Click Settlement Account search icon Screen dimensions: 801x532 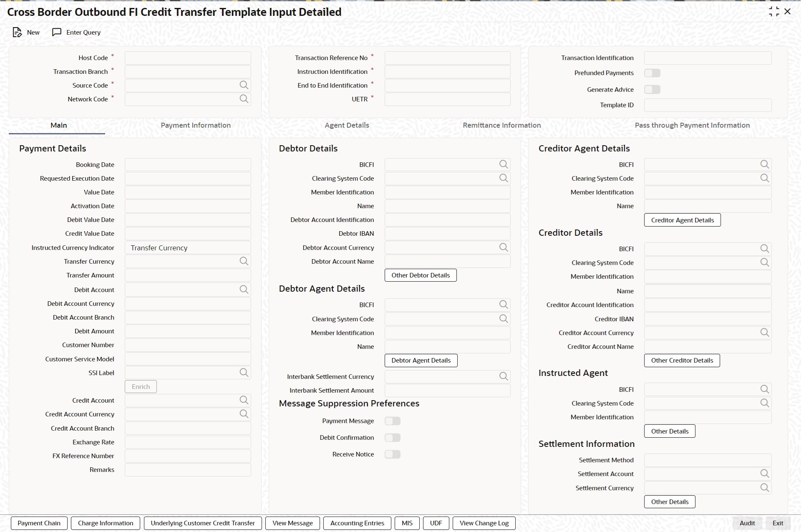point(764,474)
